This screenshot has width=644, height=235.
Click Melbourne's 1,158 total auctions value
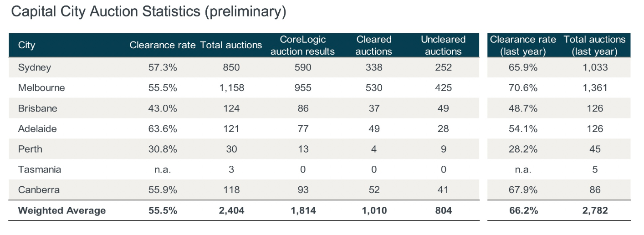[x=231, y=88]
